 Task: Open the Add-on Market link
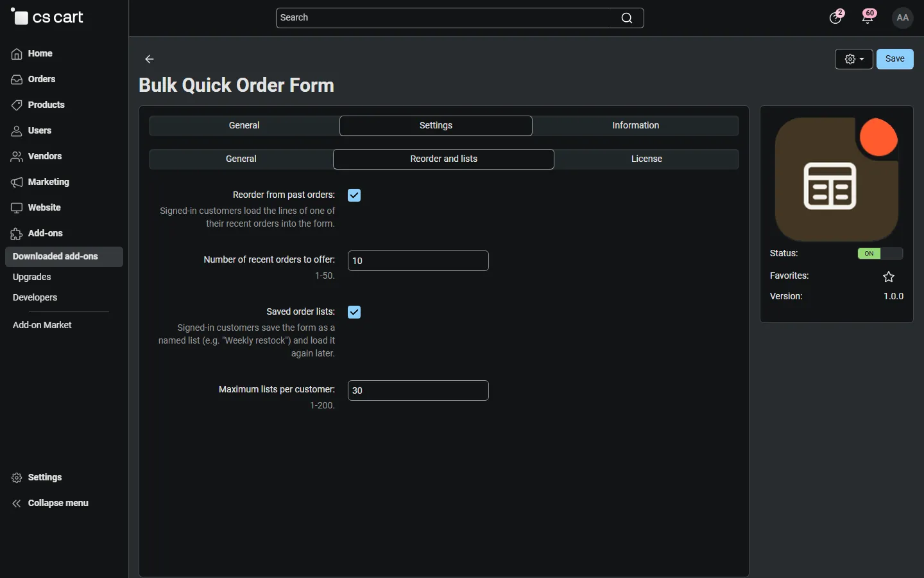(42, 326)
